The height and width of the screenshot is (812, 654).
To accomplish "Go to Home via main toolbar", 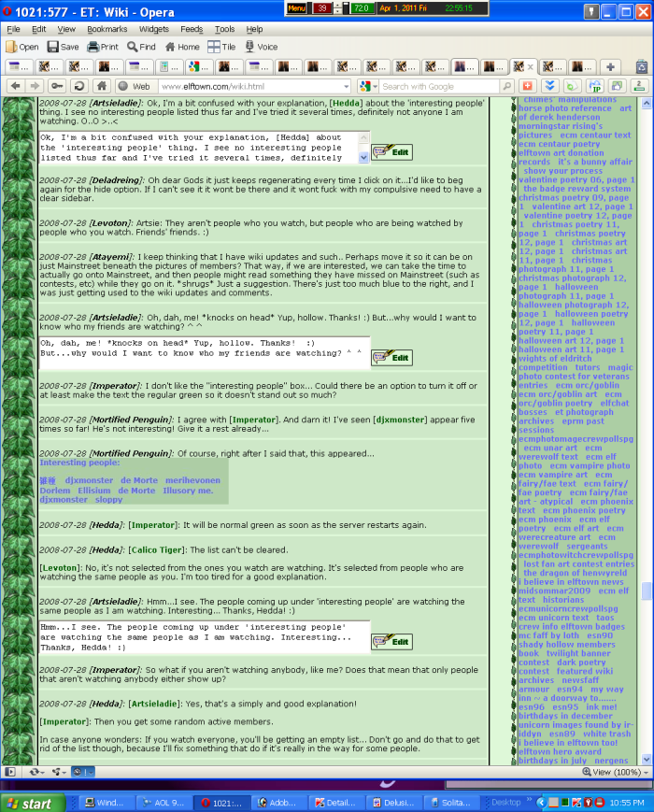I will [x=182, y=47].
